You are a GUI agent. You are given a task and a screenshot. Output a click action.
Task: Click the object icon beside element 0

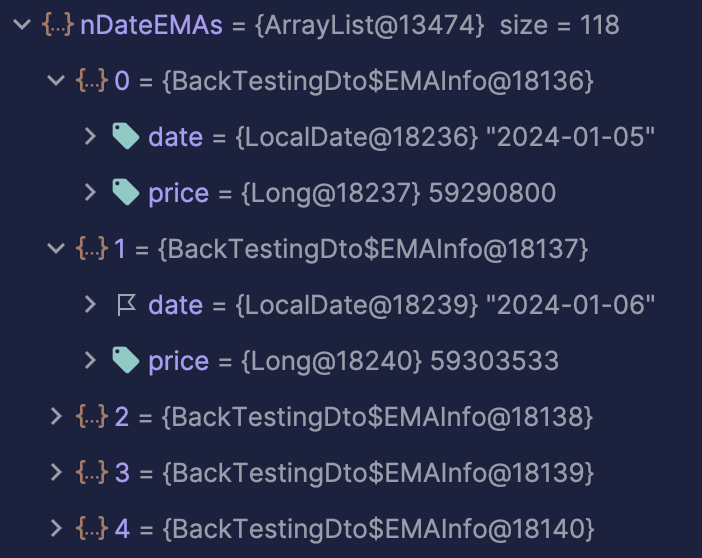pyautogui.click(x=92, y=81)
